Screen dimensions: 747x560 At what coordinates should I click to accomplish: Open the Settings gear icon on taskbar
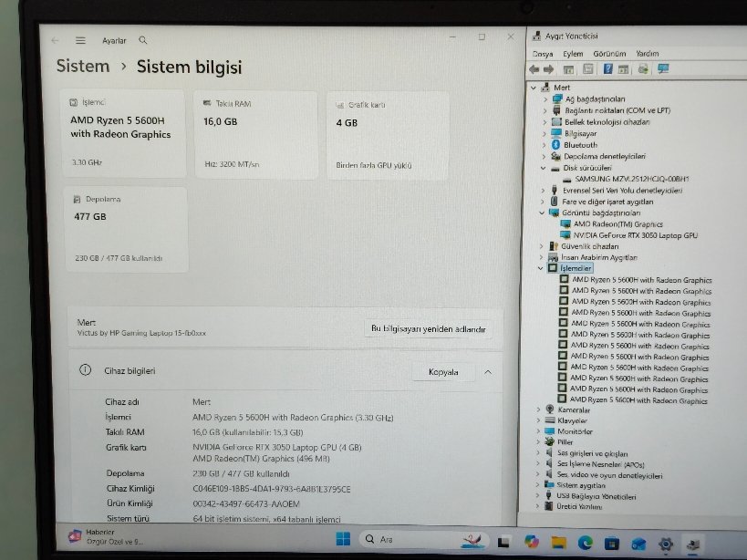666,544
